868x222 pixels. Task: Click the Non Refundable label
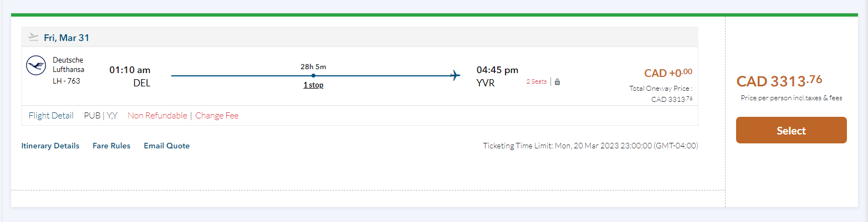[157, 116]
